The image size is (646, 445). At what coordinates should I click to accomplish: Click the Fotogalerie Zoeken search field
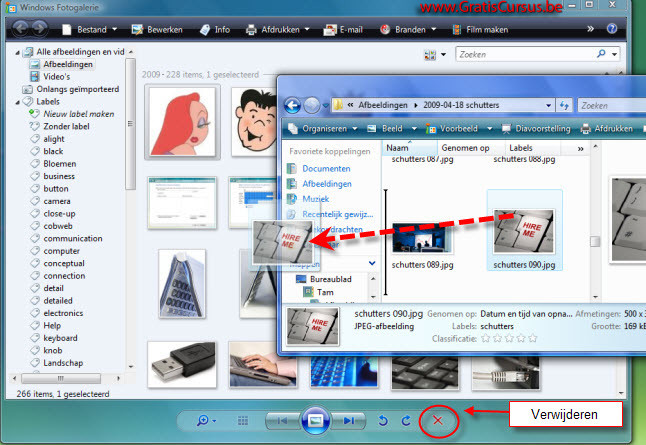pyautogui.click(x=525, y=54)
